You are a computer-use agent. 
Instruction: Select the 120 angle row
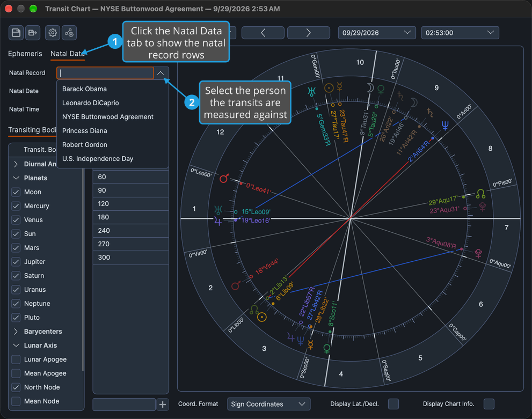click(x=131, y=204)
